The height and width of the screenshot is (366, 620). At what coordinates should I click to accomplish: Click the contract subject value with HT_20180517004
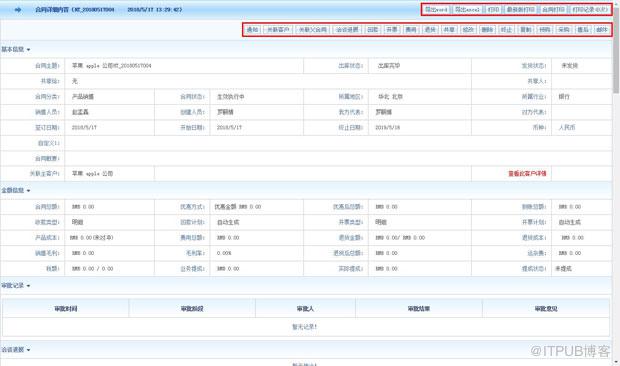click(112, 66)
